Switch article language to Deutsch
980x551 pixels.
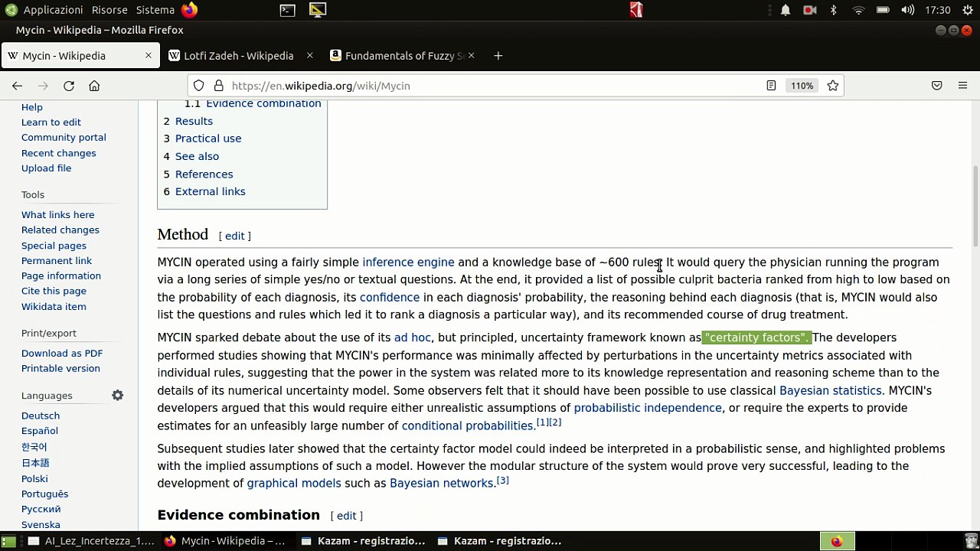tap(41, 416)
